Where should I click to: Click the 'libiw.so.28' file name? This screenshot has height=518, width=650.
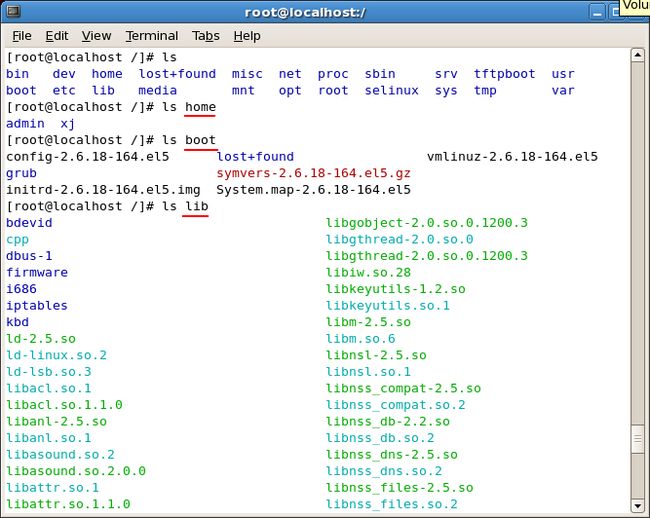(x=368, y=273)
